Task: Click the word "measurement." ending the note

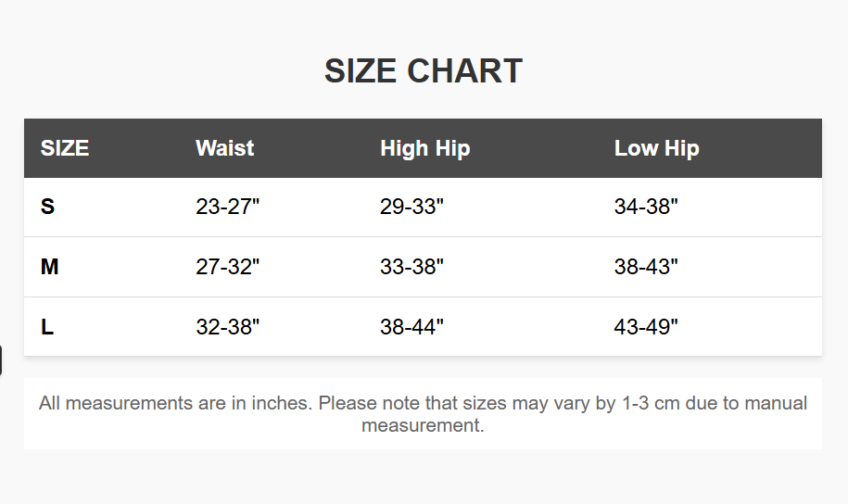Action: click(x=423, y=426)
